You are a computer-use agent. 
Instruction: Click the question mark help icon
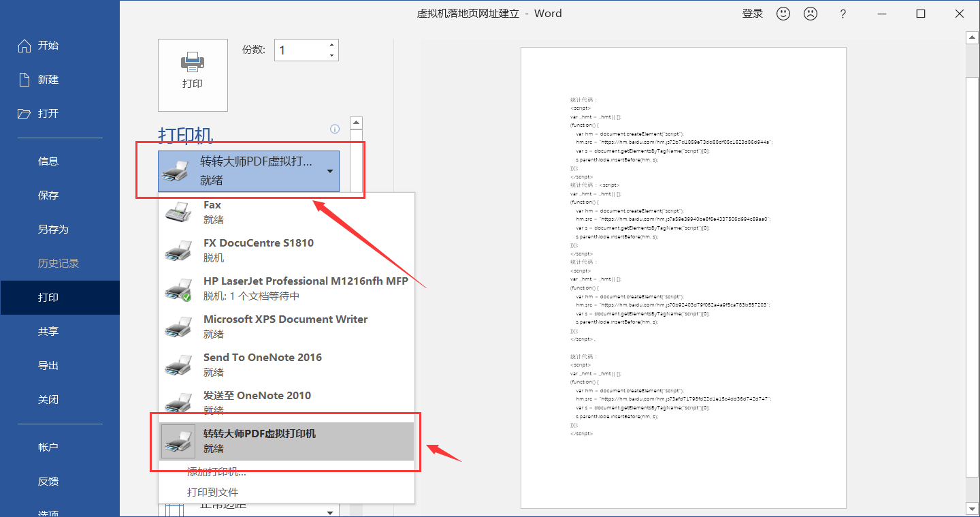(x=843, y=14)
